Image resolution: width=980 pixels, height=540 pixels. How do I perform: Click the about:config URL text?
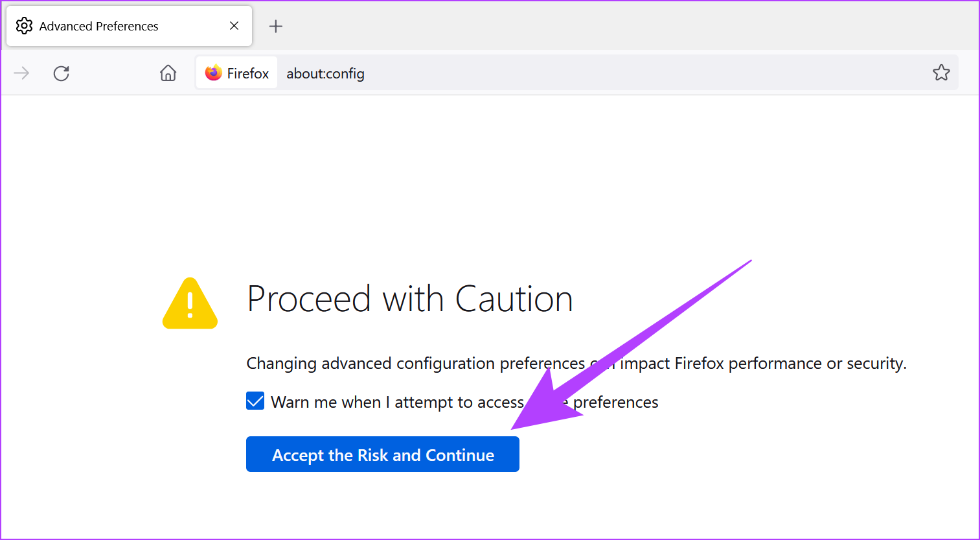click(325, 74)
